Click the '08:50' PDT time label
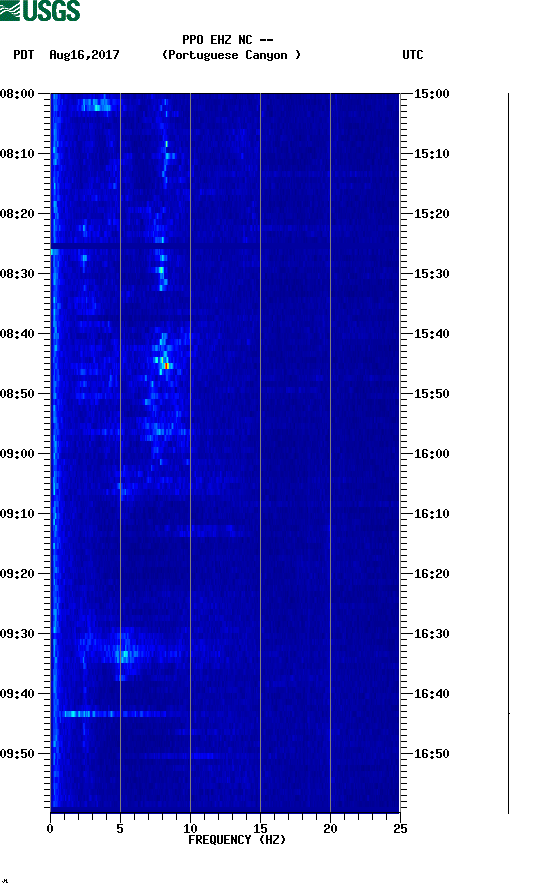 tap(18, 394)
